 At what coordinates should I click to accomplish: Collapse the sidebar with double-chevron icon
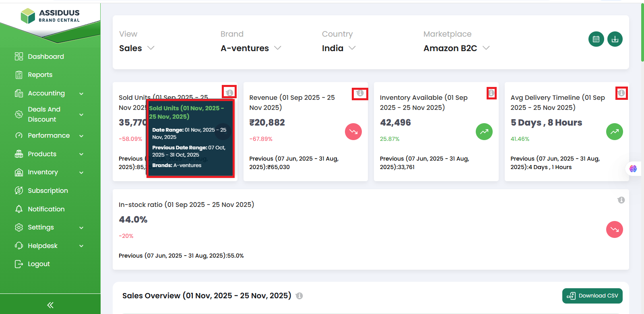point(50,305)
